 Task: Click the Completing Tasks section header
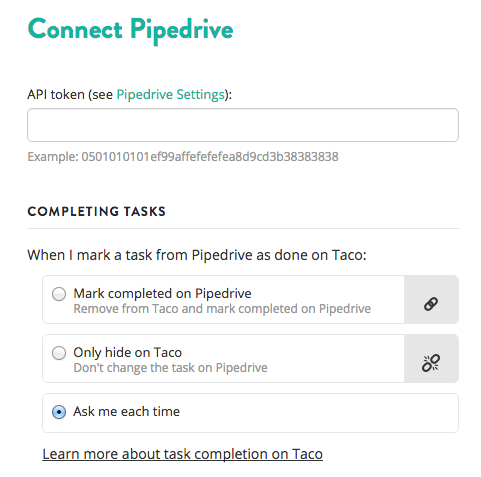click(x=96, y=211)
